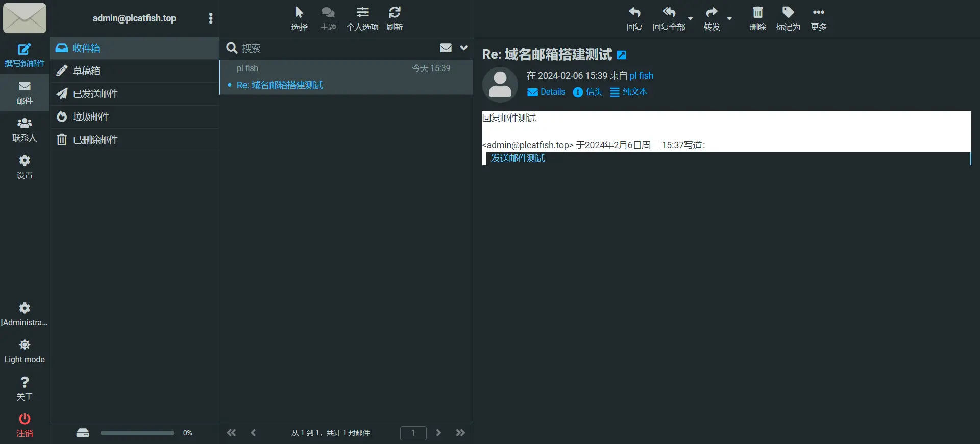Switch to Light mode
The width and height of the screenshot is (980, 444).
pyautogui.click(x=24, y=352)
